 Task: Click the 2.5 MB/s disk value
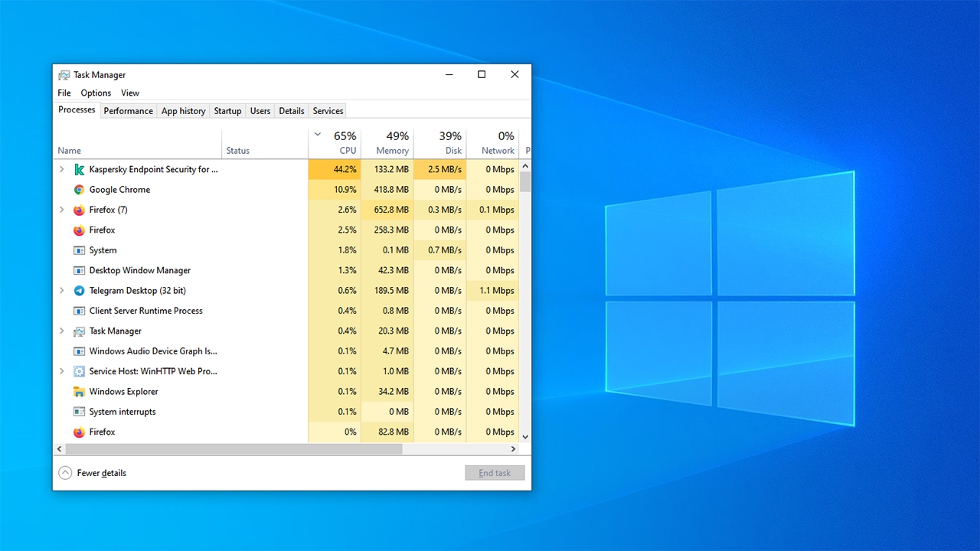click(x=445, y=169)
